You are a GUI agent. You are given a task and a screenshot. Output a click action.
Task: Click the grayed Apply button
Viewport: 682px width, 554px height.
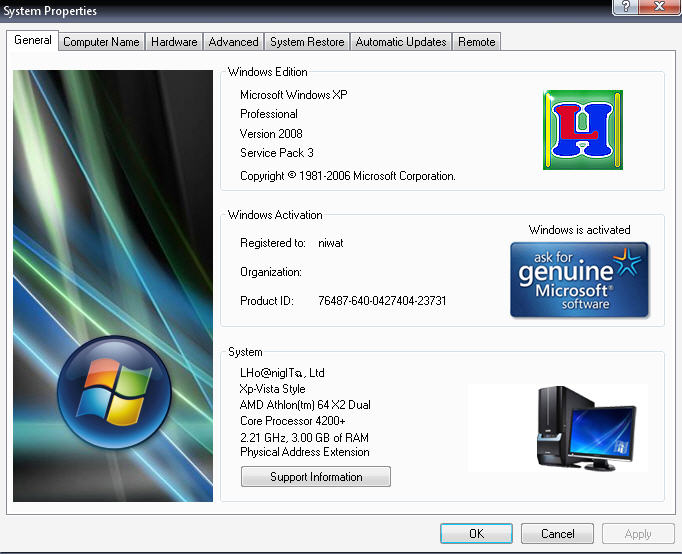click(638, 534)
